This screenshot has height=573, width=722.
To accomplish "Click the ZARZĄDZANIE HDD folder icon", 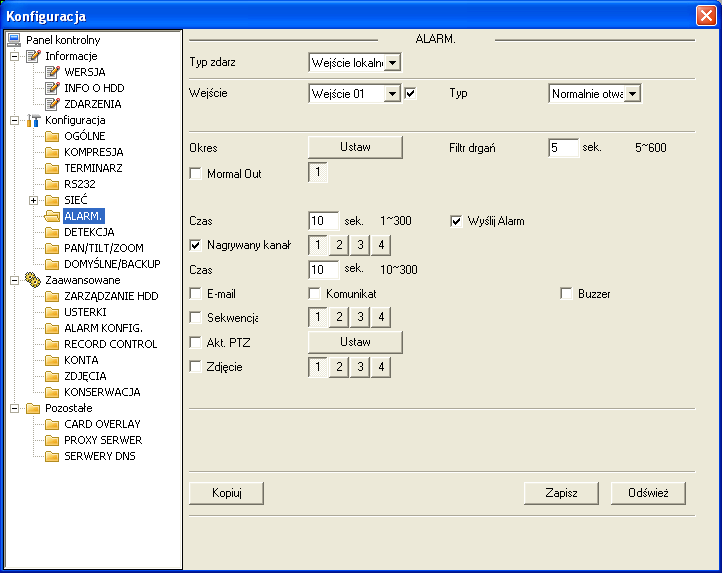I will pyautogui.click(x=52, y=296).
